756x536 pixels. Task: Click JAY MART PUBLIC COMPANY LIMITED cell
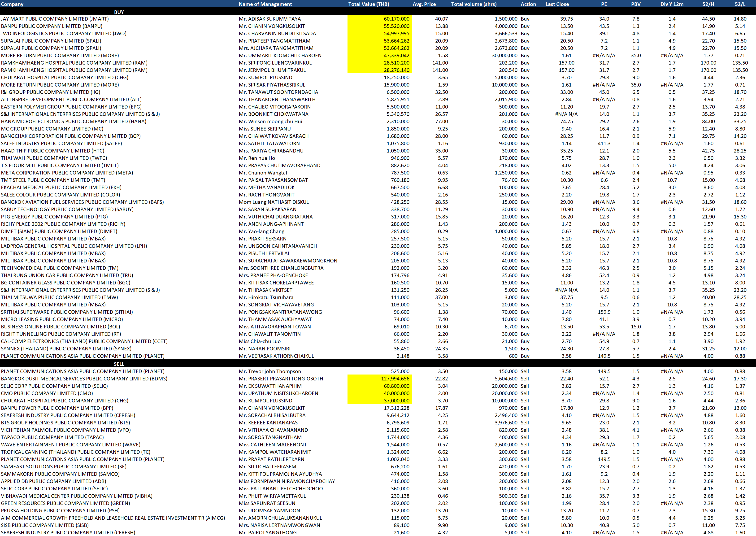[55, 19]
